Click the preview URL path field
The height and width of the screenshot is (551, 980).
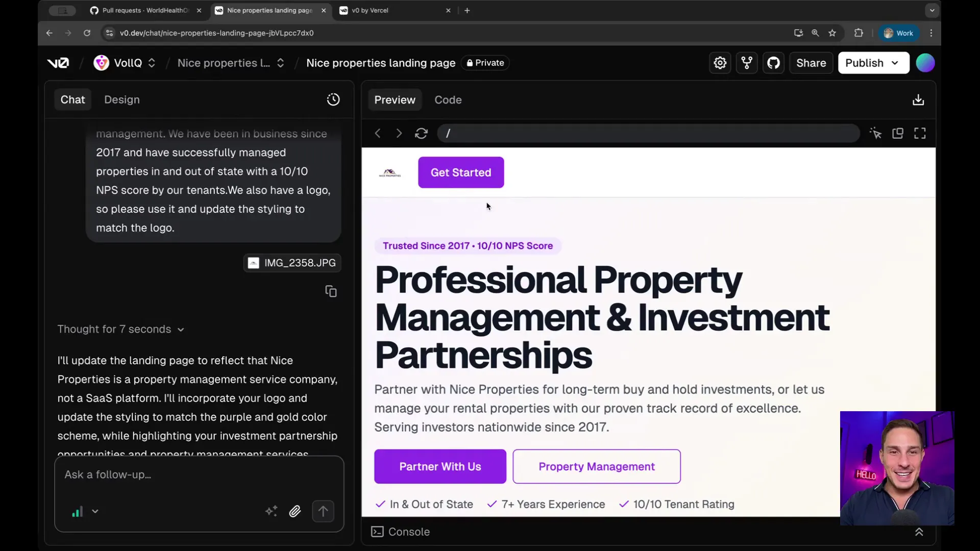pos(648,133)
